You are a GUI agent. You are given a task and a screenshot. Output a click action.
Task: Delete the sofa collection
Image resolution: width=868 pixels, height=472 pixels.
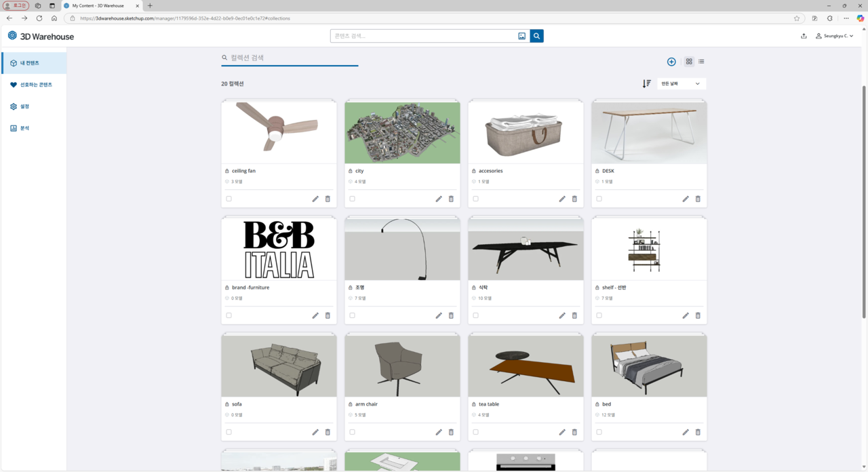pos(328,432)
